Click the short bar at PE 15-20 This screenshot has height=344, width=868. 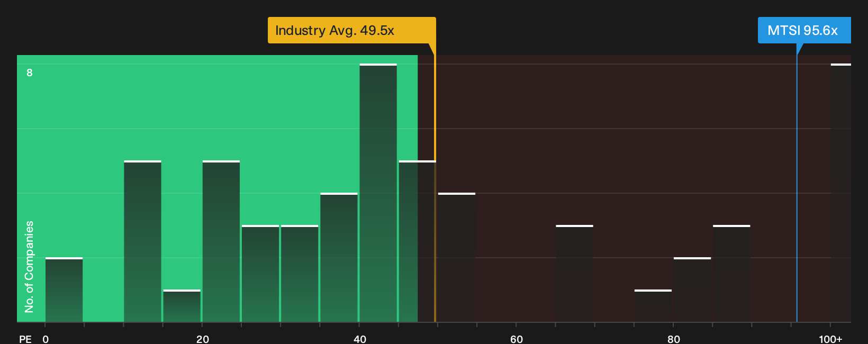[x=182, y=306]
